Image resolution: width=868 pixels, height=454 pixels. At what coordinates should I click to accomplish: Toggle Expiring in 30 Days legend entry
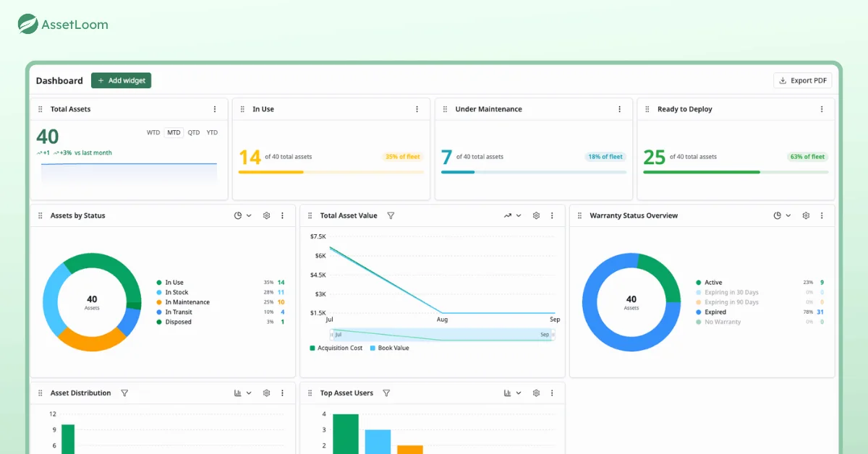click(x=759, y=292)
